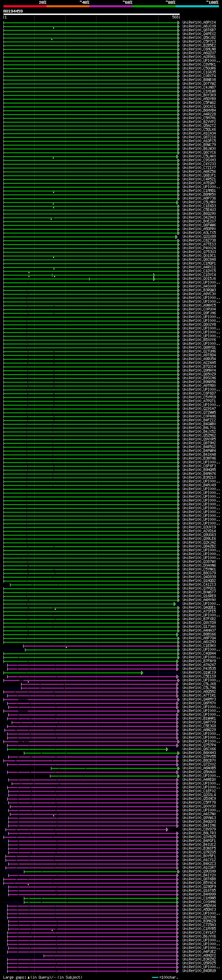Image resolution: width=222 pixels, height=980 pixels.
Task: Click the cyan =100char. scale marker
Action: coord(155,977)
